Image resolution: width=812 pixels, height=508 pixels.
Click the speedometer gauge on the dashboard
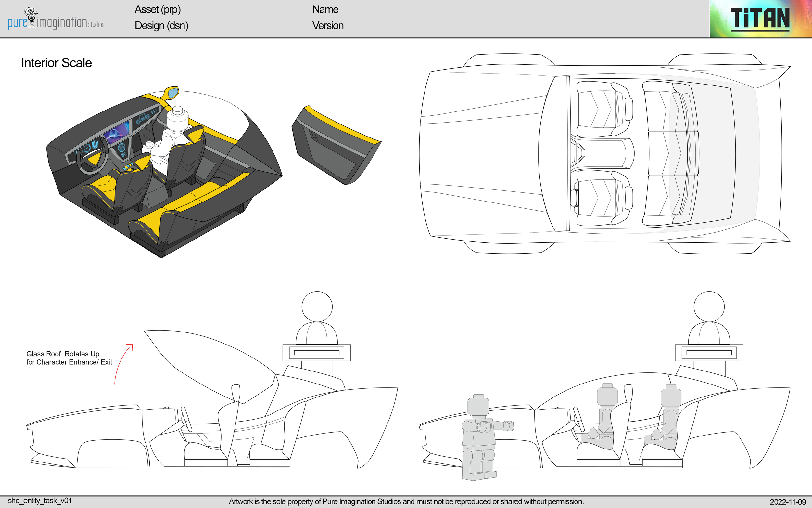87,148
